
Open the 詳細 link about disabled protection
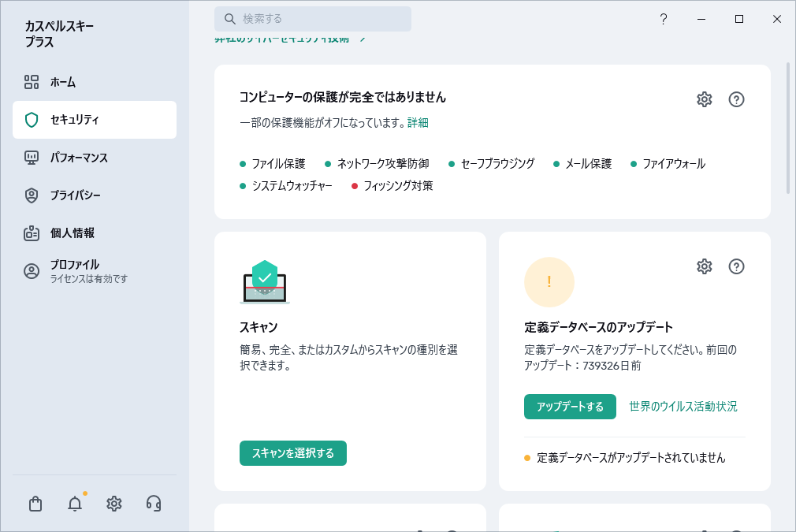[416, 123]
